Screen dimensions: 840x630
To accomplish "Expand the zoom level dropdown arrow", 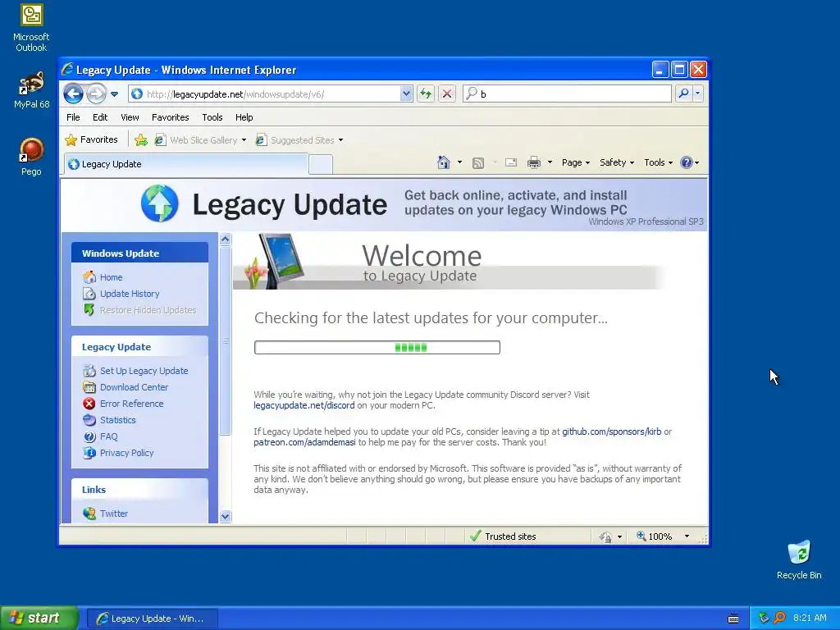I will [687, 536].
